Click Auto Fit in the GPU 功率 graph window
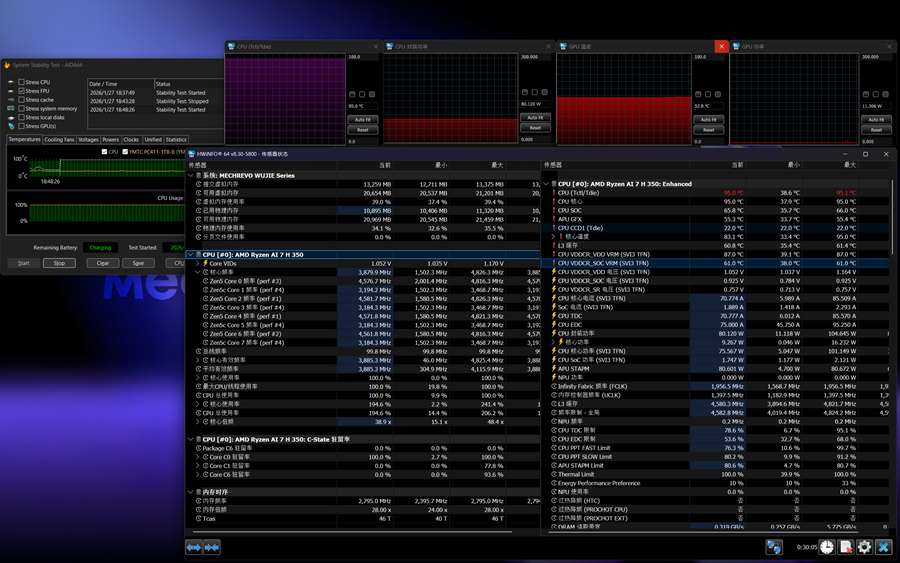 [876, 119]
